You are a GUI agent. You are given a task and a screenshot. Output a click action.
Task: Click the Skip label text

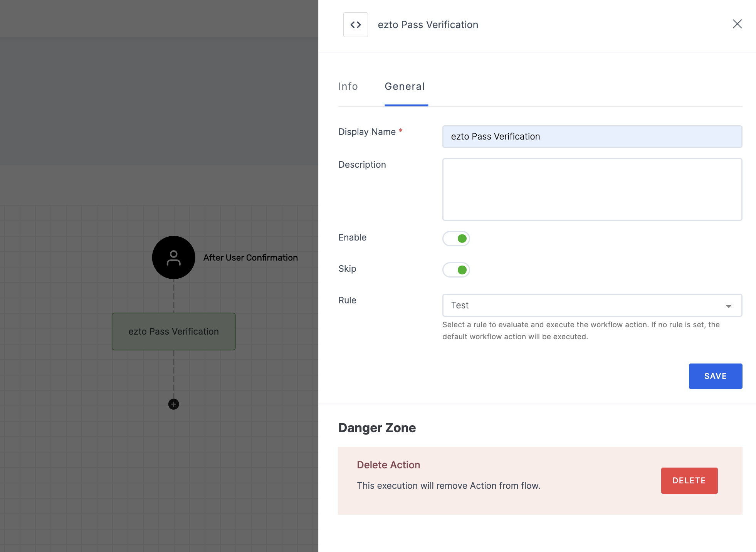pyautogui.click(x=347, y=269)
